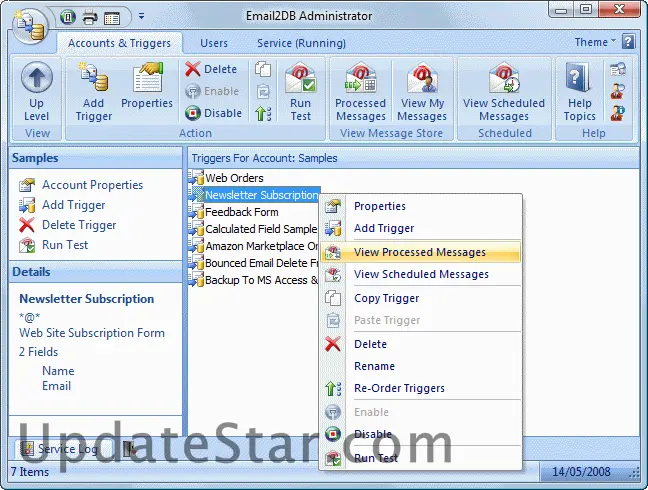The height and width of the screenshot is (490, 648).
Task: Click Disable in the ribbon Action group
Action: tap(213, 113)
